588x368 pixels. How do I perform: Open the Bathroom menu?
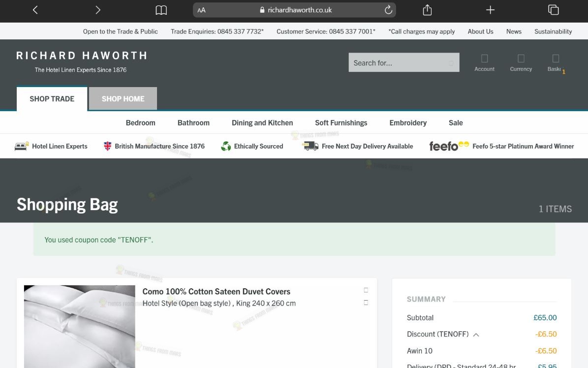pos(193,123)
